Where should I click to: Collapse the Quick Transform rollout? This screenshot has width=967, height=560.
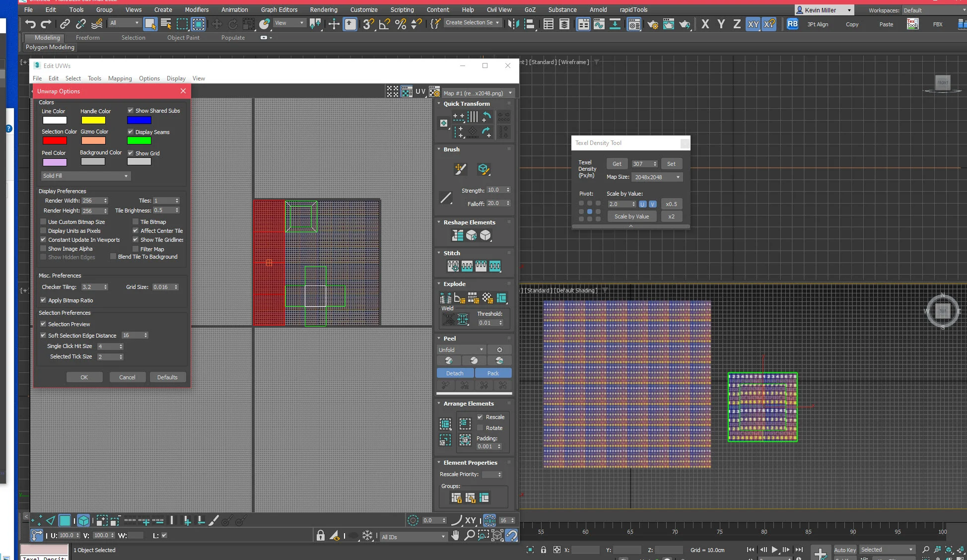click(x=439, y=104)
